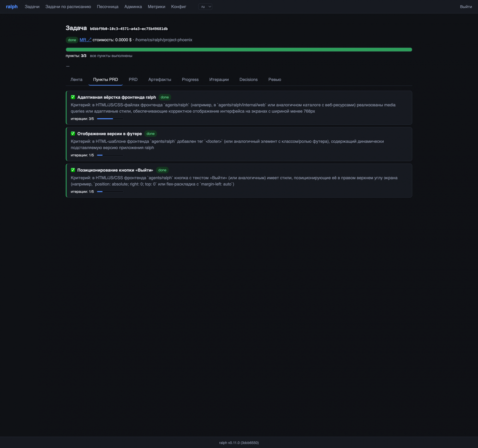The height and width of the screenshot is (448, 478).
Task: Switch to the Артефакты tab
Action: 160,80
